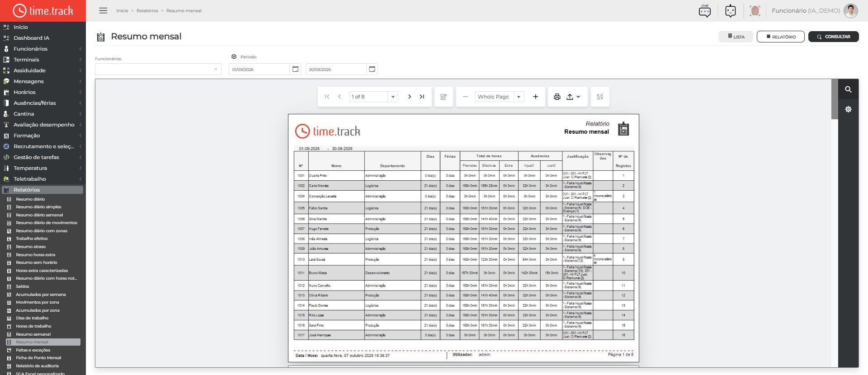Screen dimensions: 868x375
Task: Open the chat icon in header
Action: (x=704, y=11)
